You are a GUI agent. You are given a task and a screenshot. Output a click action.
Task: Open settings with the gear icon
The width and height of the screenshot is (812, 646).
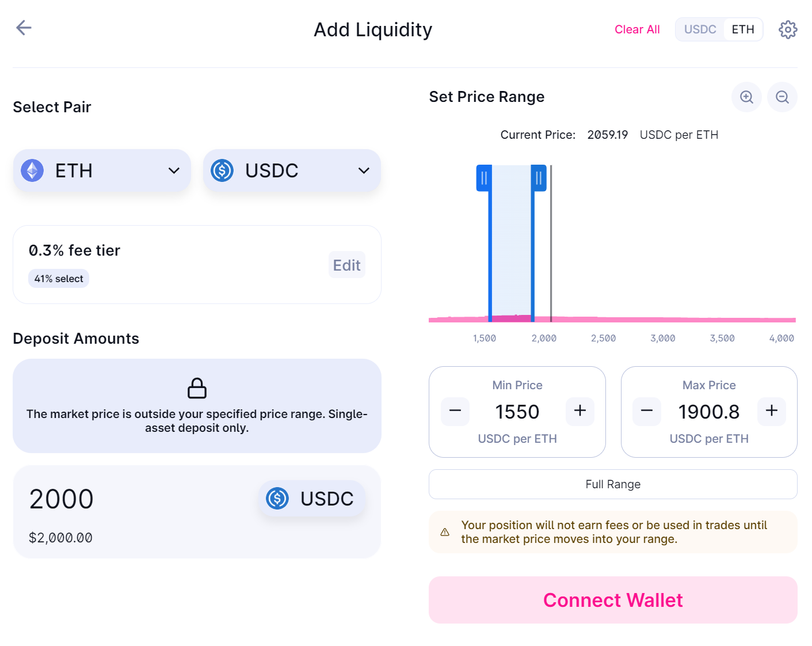click(788, 29)
